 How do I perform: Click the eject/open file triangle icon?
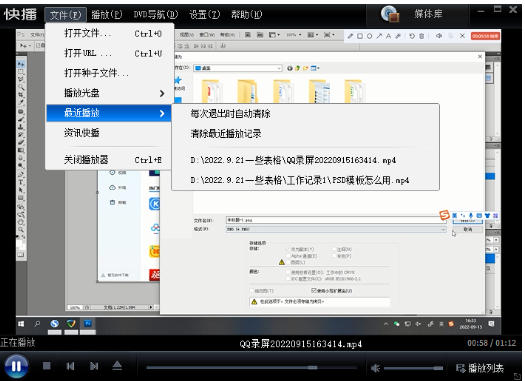tap(117, 366)
